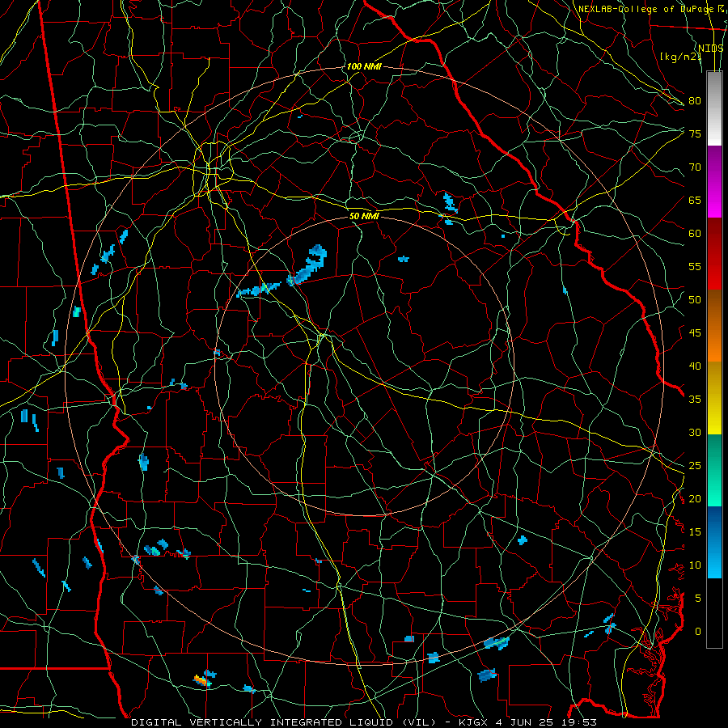The width and height of the screenshot is (728, 728).
Task: Click the 35 value on the VIL scale
Action: click(695, 400)
